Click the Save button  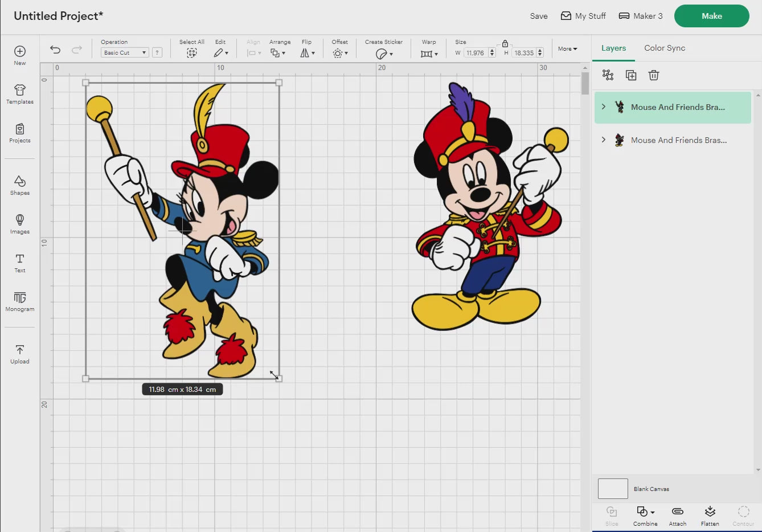pyautogui.click(x=539, y=16)
